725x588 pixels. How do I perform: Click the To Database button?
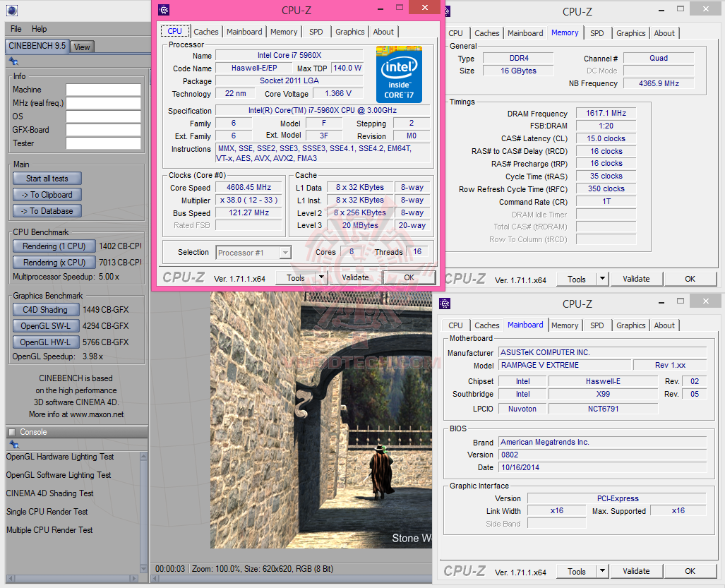(x=47, y=211)
